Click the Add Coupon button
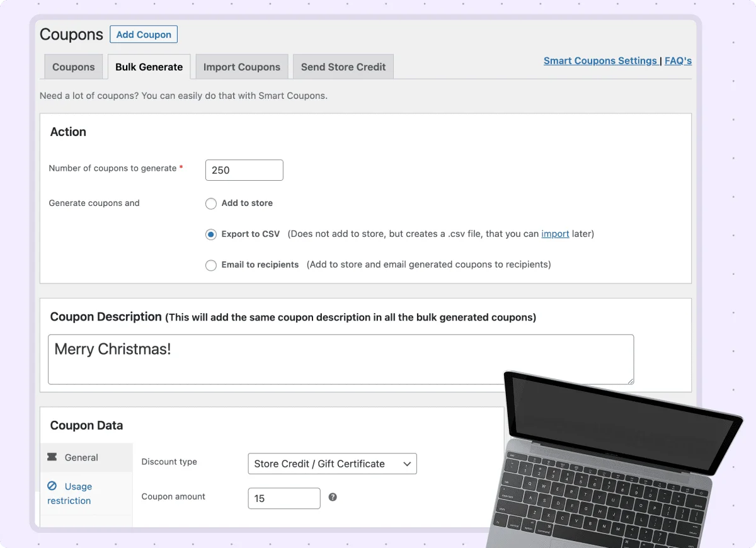The width and height of the screenshot is (756, 548). 144,35
